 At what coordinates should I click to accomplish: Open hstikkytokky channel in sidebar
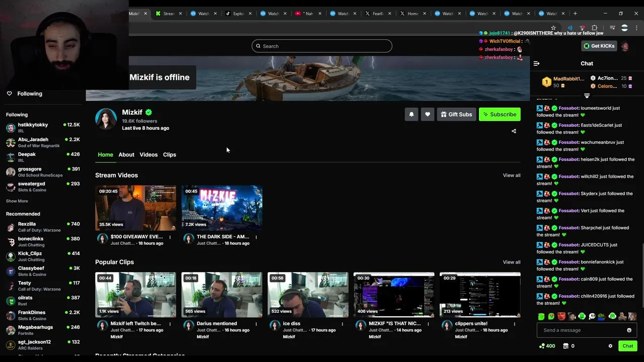pos(43,127)
